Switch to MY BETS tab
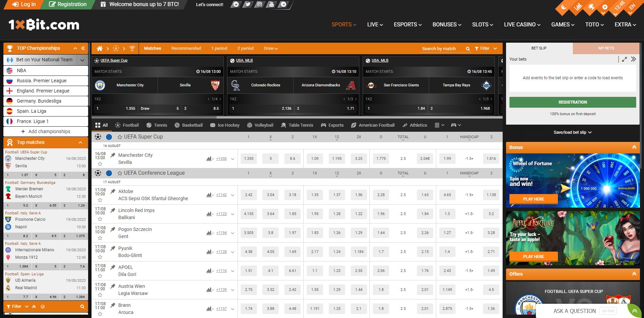Image resolution: width=644 pixels, height=318 pixels. [606, 48]
